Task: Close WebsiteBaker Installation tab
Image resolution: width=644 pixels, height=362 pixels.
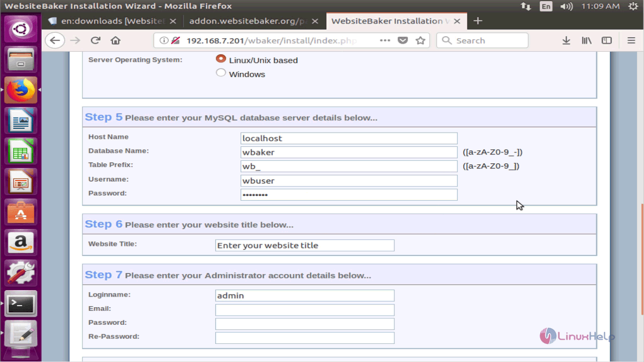Action: coord(457,21)
